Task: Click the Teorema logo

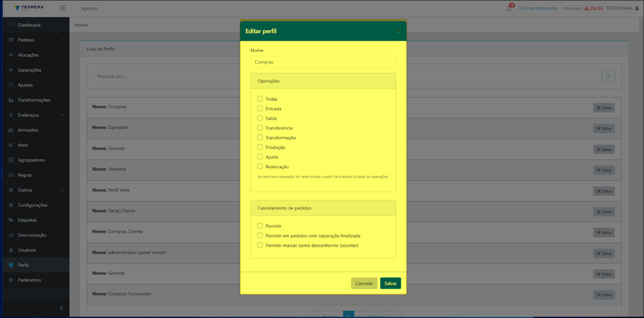Action: [x=29, y=8]
